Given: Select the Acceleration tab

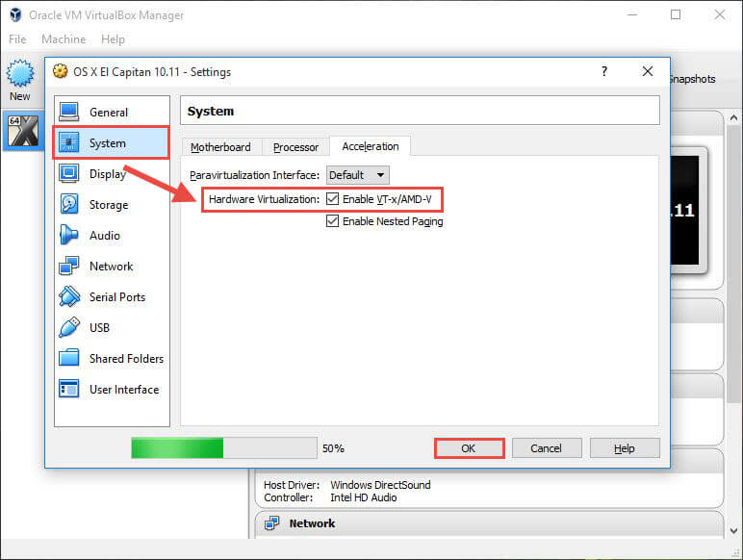Looking at the screenshot, I should 371,146.
